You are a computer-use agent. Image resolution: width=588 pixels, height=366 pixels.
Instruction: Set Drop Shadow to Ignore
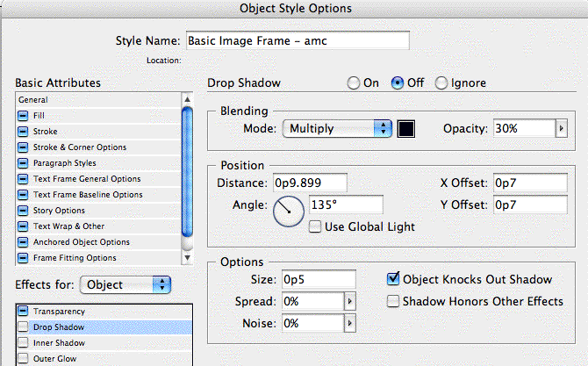click(441, 83)
